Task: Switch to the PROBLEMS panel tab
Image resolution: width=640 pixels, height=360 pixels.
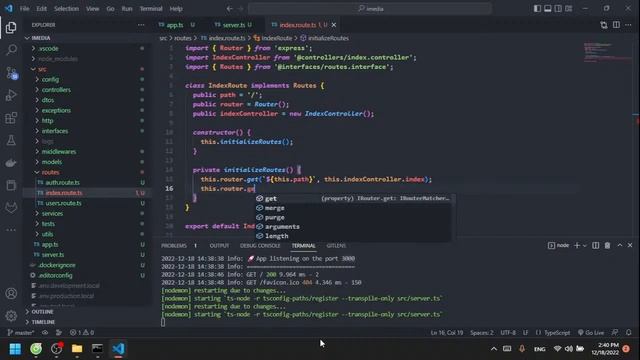Action: tap(173, 245)
